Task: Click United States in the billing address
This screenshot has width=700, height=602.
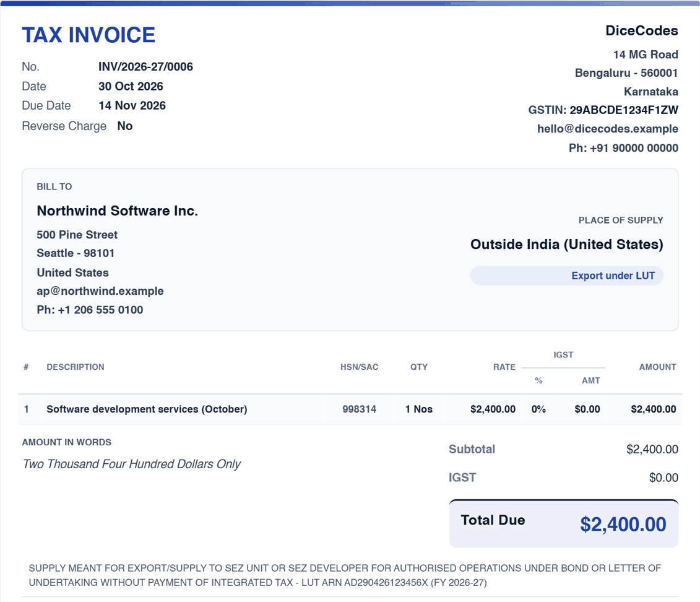Action: point(73,273)
